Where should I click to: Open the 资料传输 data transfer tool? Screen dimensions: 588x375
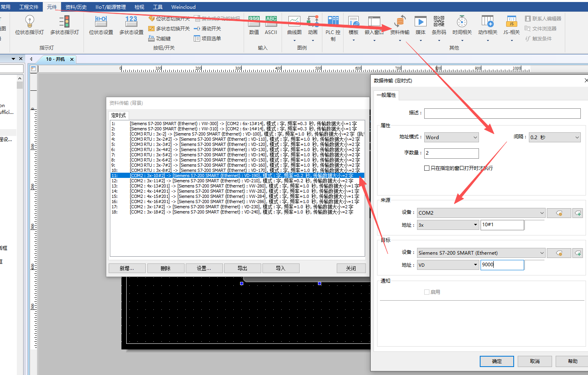click(x=399, y=26)
